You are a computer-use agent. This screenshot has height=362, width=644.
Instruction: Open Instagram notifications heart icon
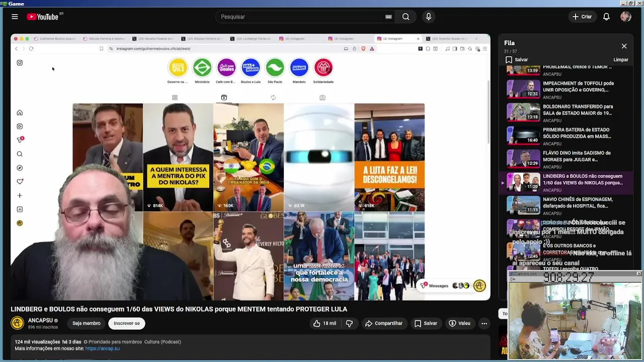point(20,182)
